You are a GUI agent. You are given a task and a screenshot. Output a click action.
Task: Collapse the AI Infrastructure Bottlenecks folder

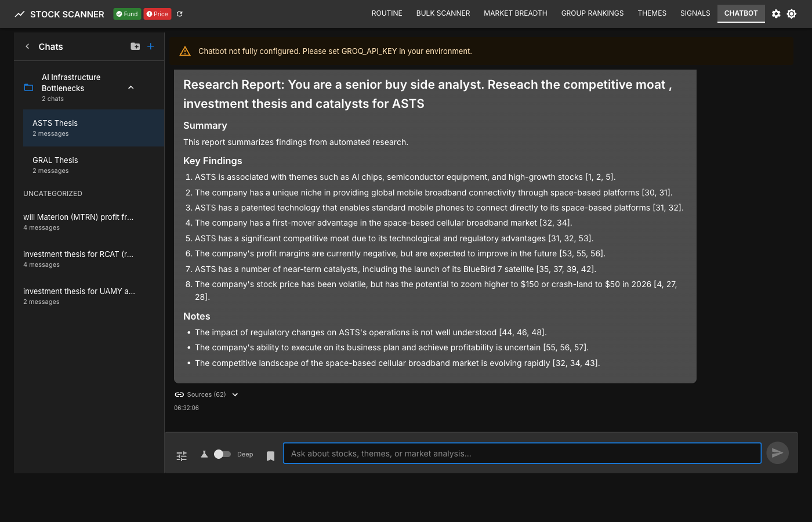131,88
